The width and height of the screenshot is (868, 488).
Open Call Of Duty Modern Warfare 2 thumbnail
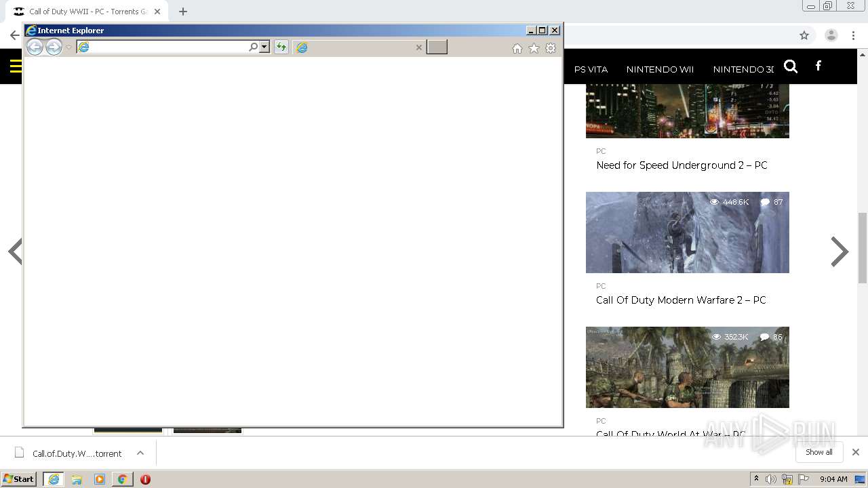point(688,232)
